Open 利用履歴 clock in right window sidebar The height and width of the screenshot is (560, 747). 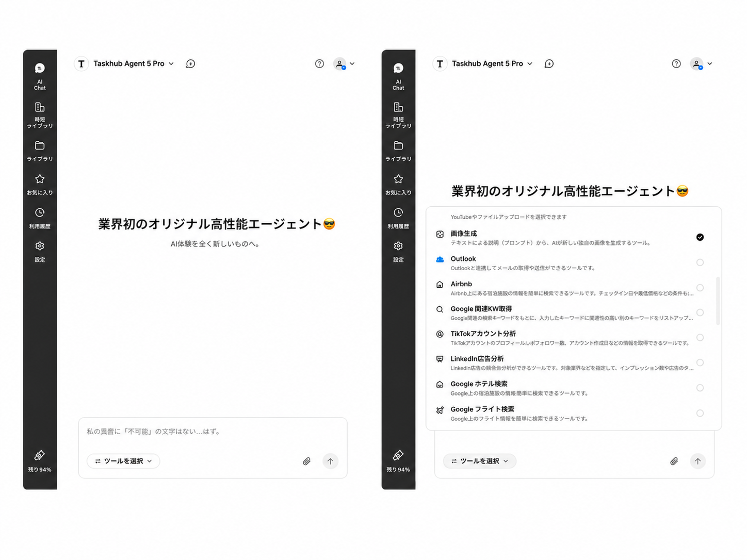pos(398,218)
